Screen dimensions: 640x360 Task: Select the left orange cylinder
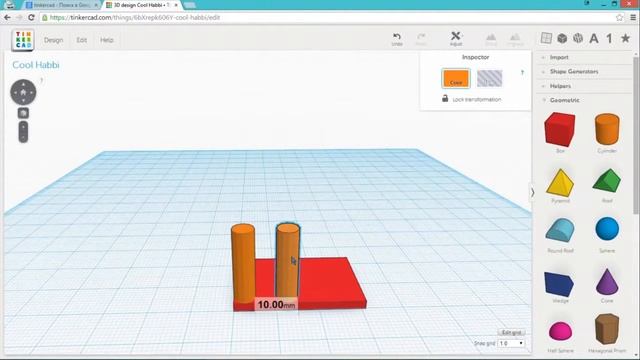pyautogui.click(x=243, y=263)
